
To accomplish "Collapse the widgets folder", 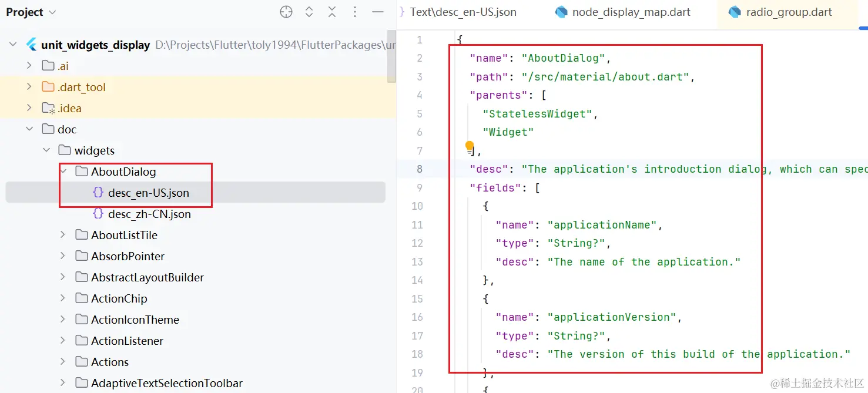I will pyautogui.click(x=46, y=150).
